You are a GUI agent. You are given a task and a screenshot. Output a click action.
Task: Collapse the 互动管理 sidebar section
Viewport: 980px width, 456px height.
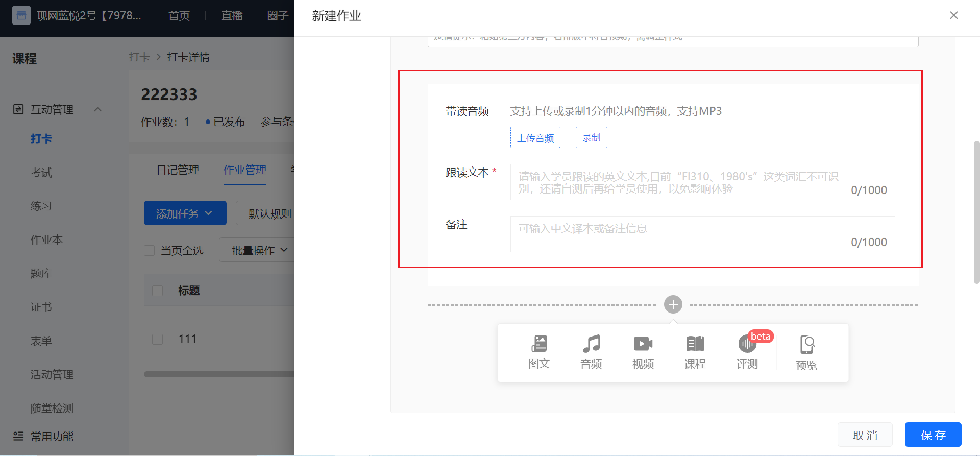tap(97, 109)
